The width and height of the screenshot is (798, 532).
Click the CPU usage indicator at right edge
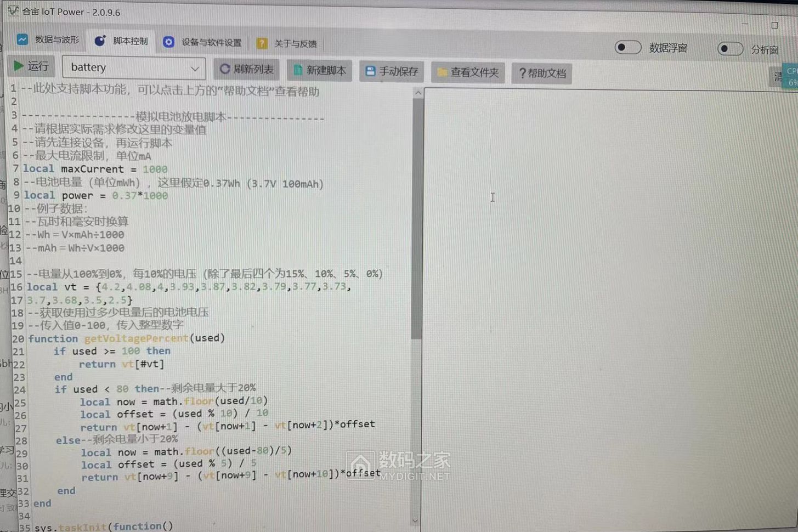791,76
